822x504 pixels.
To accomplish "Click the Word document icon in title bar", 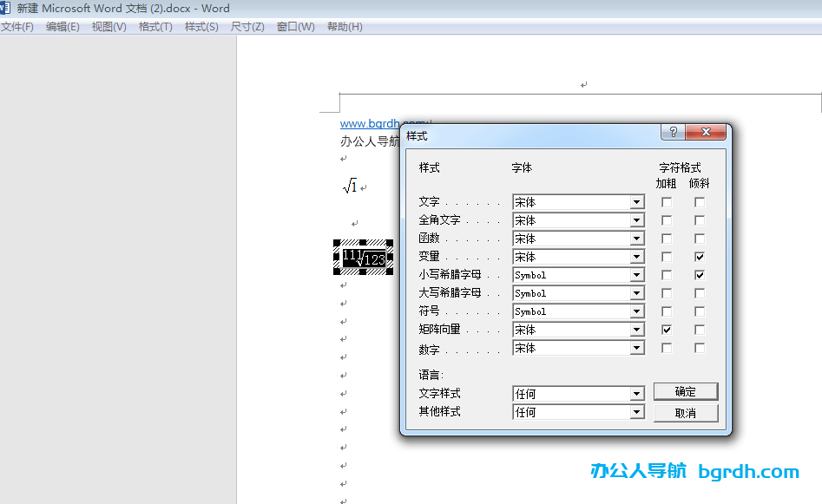I will [x=7, y=8].
